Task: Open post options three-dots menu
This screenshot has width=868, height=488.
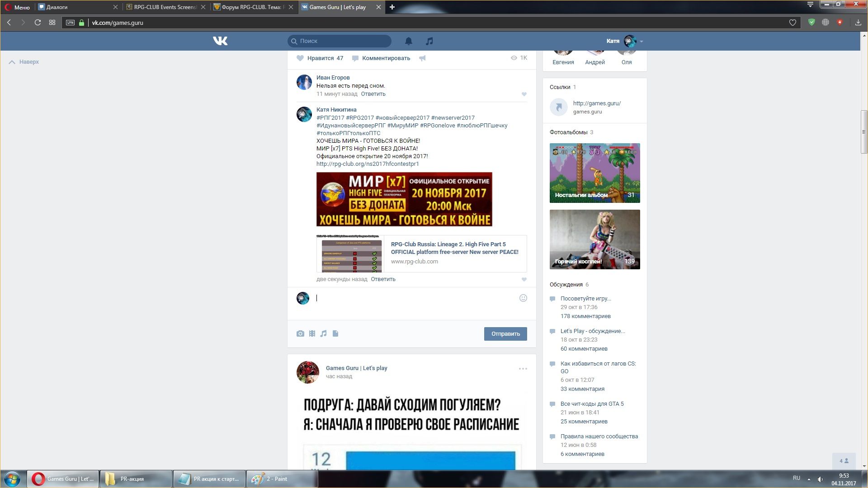Action: [x=523, y=369]
